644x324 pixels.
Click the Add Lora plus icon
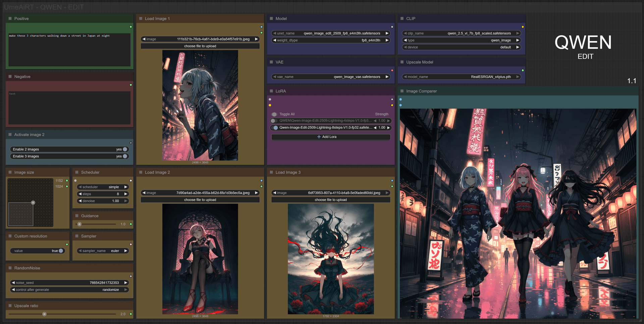(x=319, y=137)
